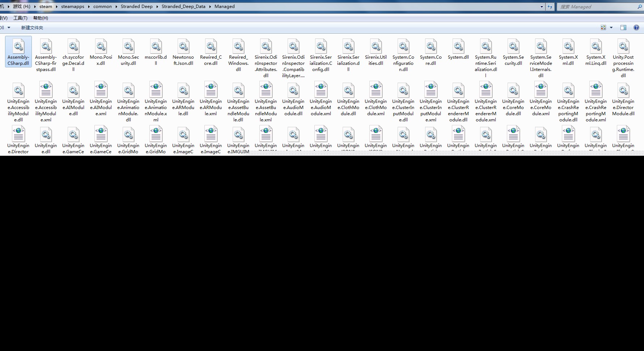Toggle the preview pane button
Screen dimensions: 644x351
(x=623, y=28)
